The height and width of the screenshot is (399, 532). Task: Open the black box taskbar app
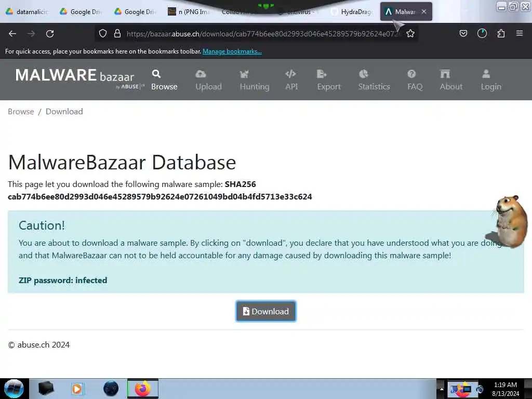pyautogui.click(x=46, y=389)
